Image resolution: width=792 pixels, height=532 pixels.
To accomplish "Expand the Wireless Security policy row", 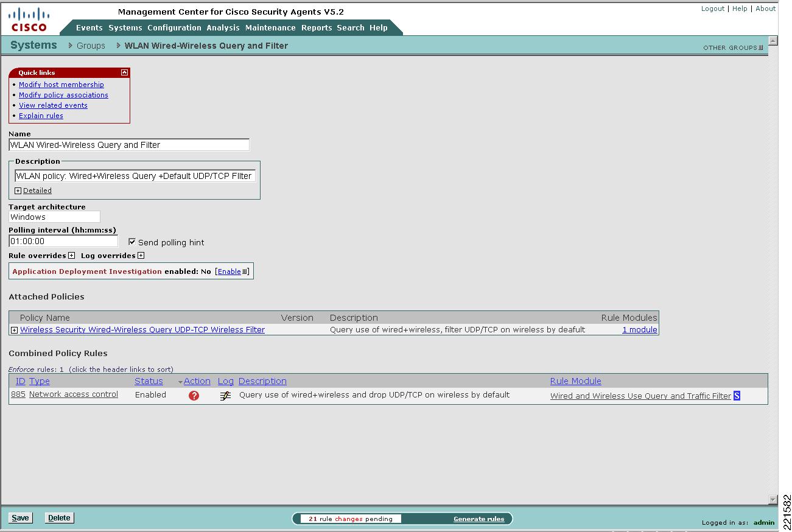I will click(x=15, y=330).
